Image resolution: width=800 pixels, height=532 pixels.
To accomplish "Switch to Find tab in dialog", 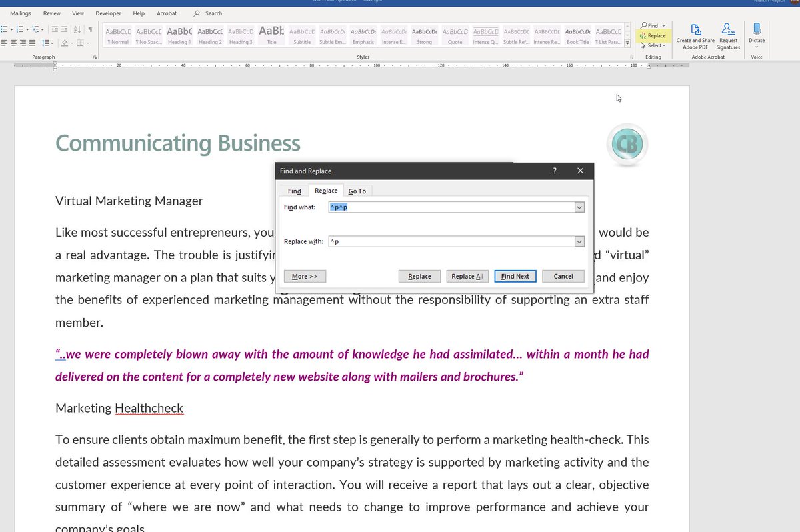I will 294,191.
